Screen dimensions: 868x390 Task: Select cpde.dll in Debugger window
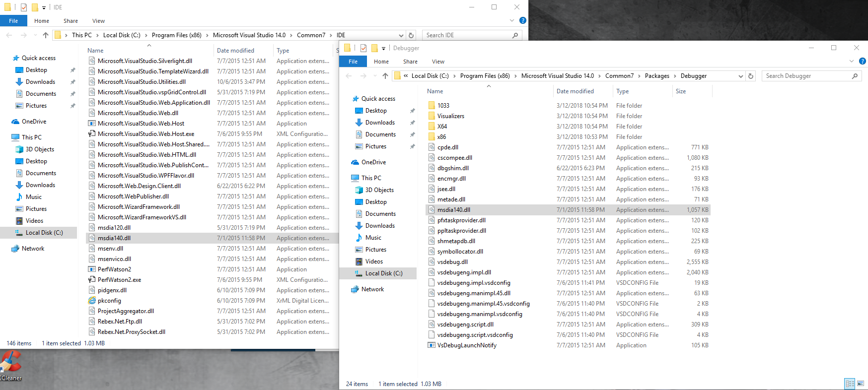pos(448,147)
